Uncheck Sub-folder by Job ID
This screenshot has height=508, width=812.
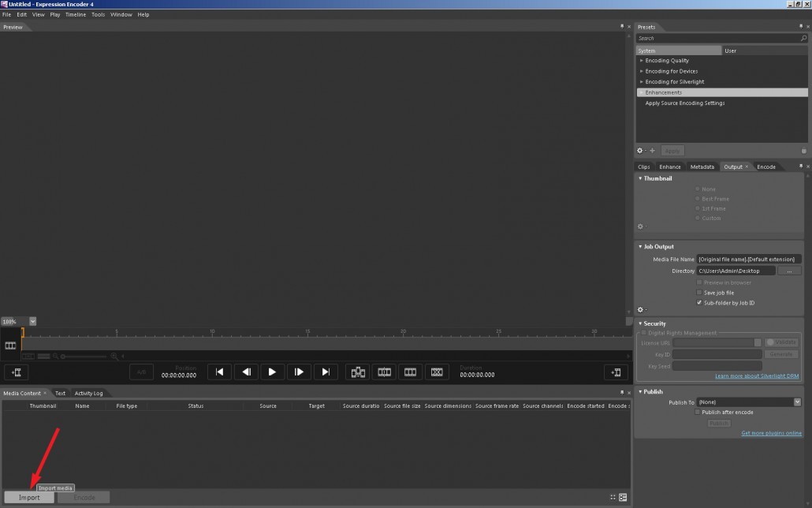coord(699,303)
